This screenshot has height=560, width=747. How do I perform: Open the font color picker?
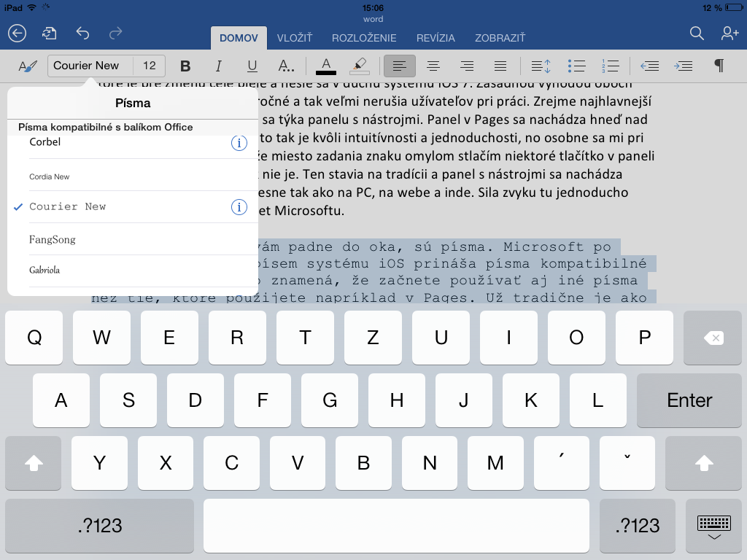pyautogui.click(x=325, y=66)
